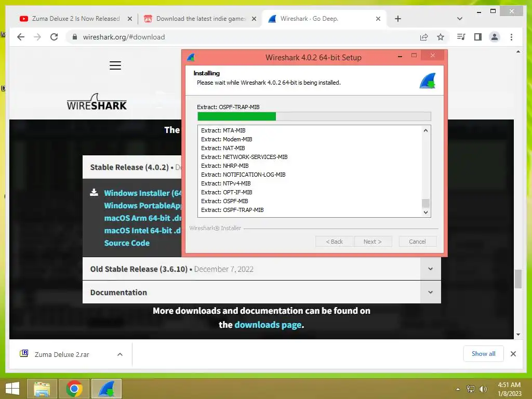
Task: Click Chrome icon in taskbar
Action: pyautogui.click(x=74, y=389)
